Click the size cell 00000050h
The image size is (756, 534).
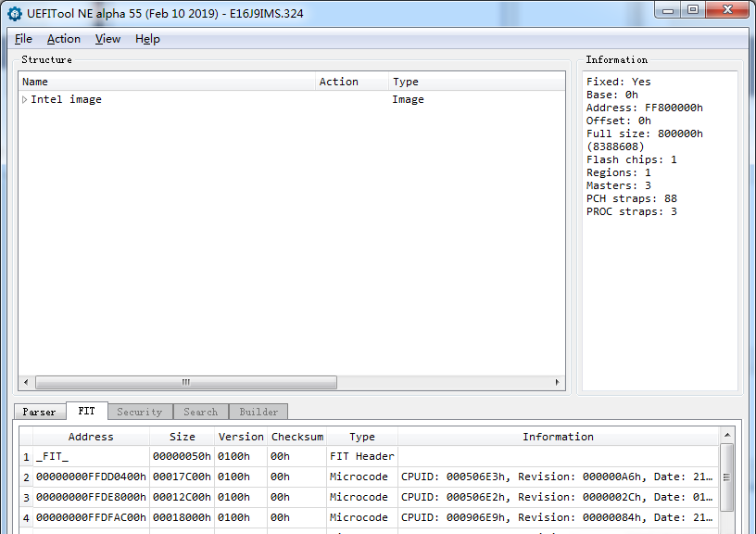coord(183,456)
